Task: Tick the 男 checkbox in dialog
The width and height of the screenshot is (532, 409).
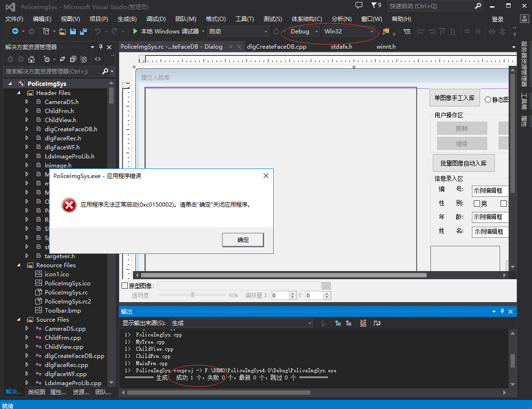Action: click(x=477, y=203)
